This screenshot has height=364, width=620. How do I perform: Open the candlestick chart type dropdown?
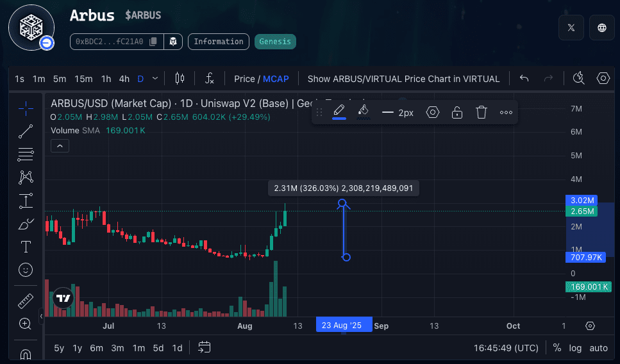[x=180, y=78]
